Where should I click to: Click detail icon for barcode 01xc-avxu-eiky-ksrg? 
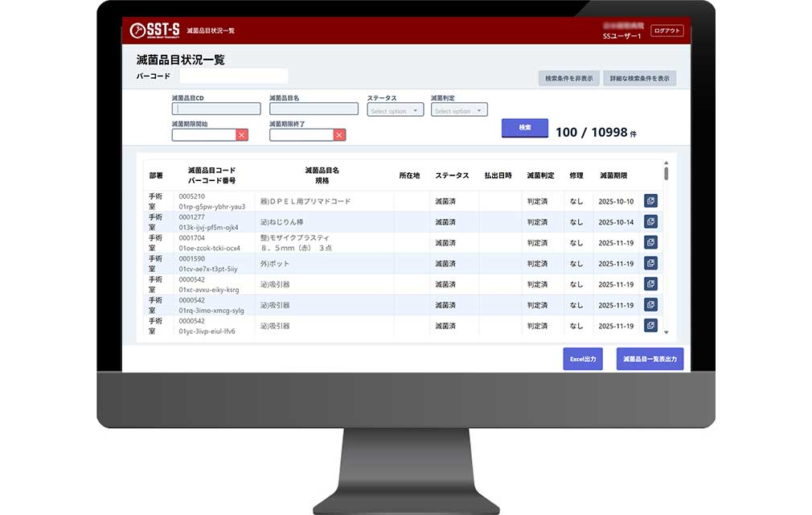click(650, 284)
